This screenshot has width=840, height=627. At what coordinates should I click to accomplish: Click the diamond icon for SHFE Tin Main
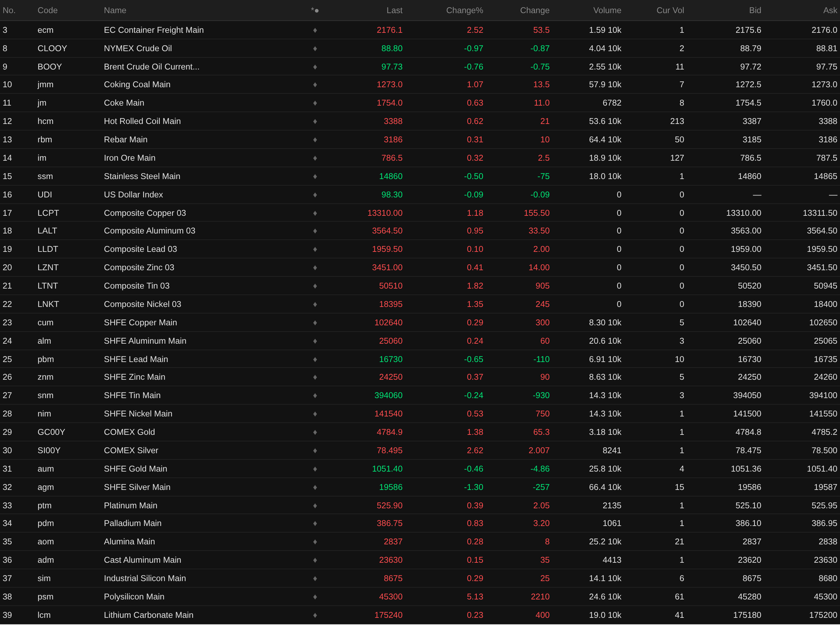click(315, 395)
